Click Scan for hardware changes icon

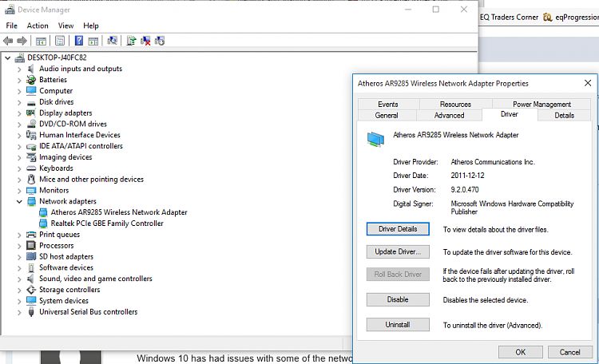113,41
